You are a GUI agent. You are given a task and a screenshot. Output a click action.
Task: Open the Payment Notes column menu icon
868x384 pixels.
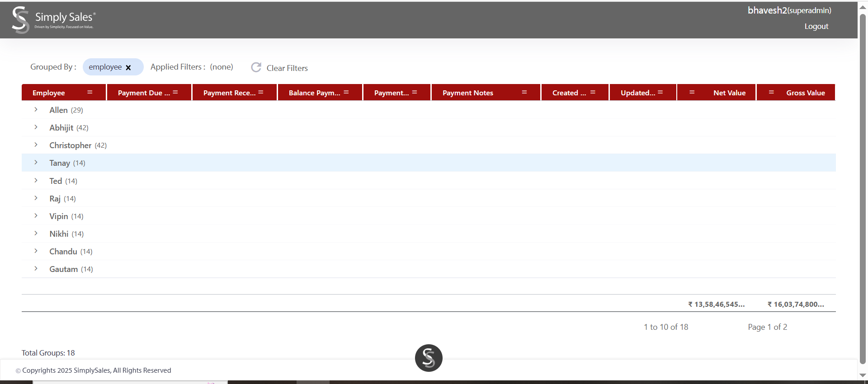(524, 92)
